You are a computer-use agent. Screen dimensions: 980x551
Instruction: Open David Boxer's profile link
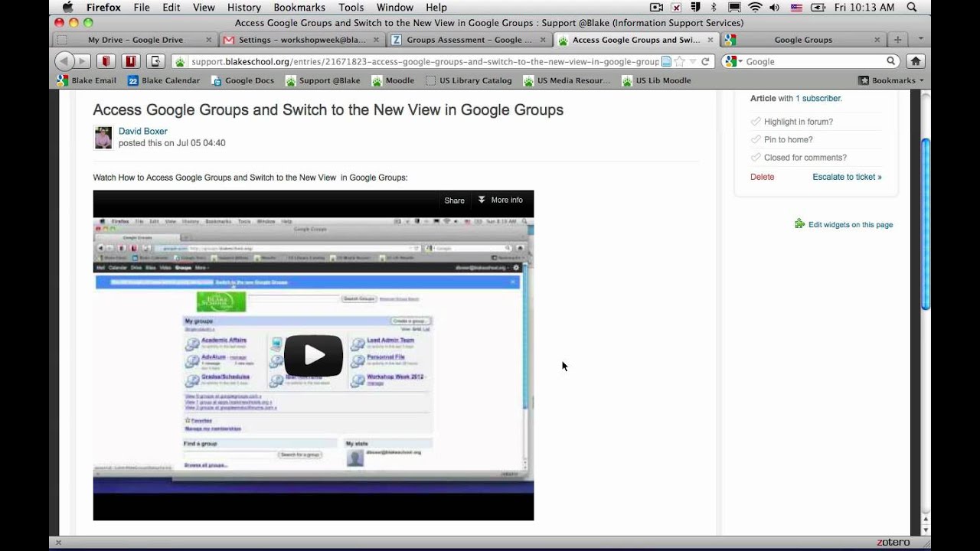tap(142, 132)
